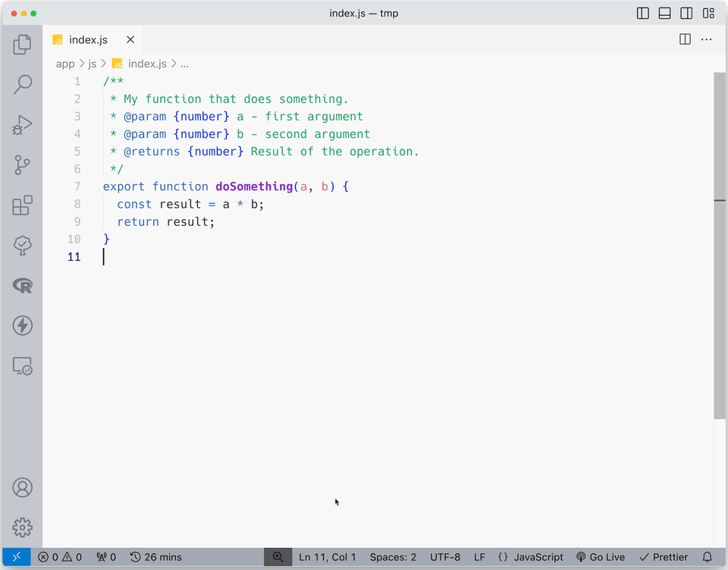Open the Extensions view
The width and height of the screenshot is (728, 570).
click(22, 205)
